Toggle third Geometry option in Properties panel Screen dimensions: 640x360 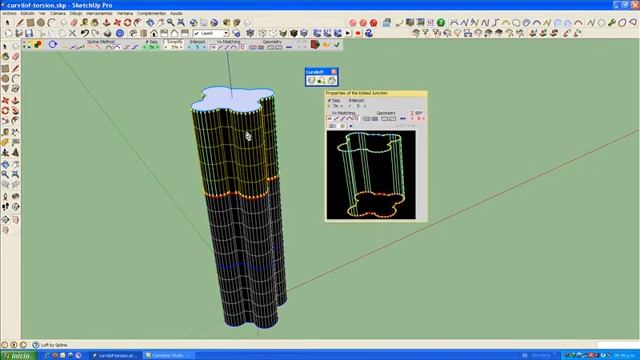coord(384,119)
